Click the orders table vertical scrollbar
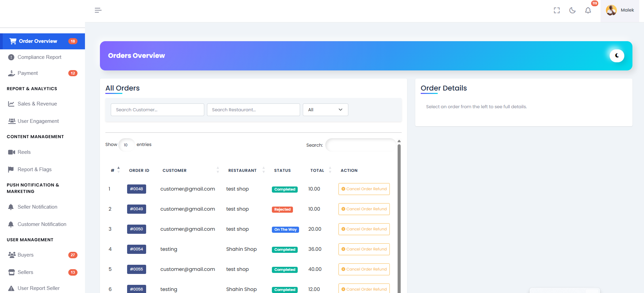Screen dimensions: 644x293 coord(399,218)
